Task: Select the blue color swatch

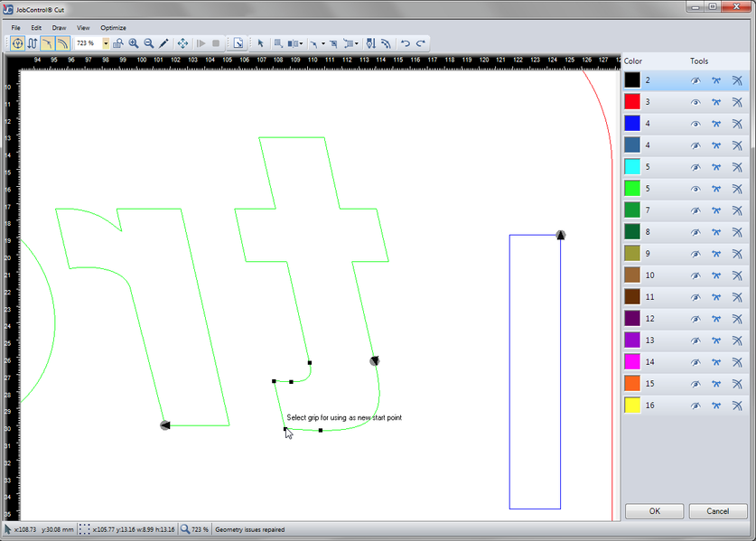Action: [632, 124]
